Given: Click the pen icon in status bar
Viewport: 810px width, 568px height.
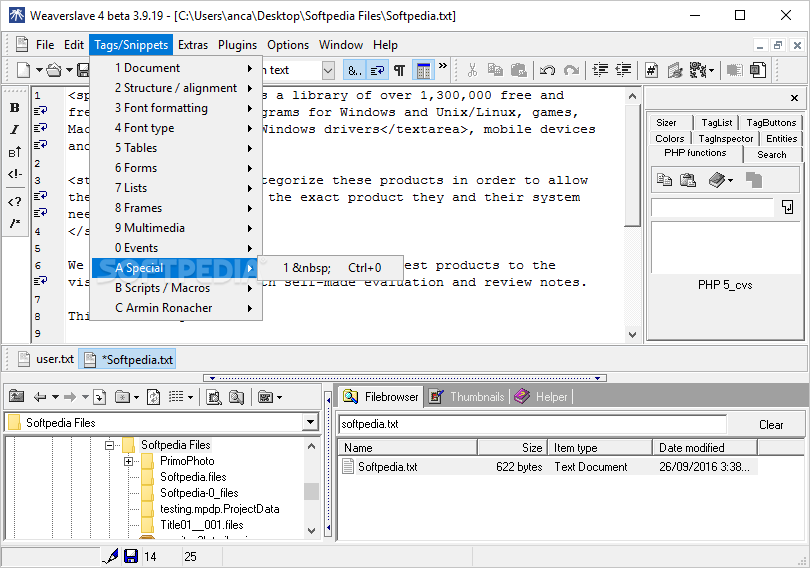Looking at the screenshot, I should coord(111,556).
